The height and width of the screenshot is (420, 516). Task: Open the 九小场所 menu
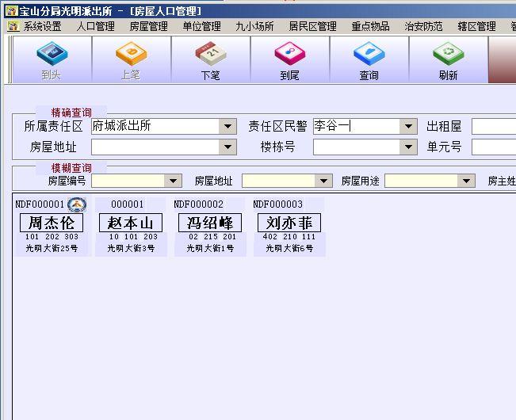254,26
